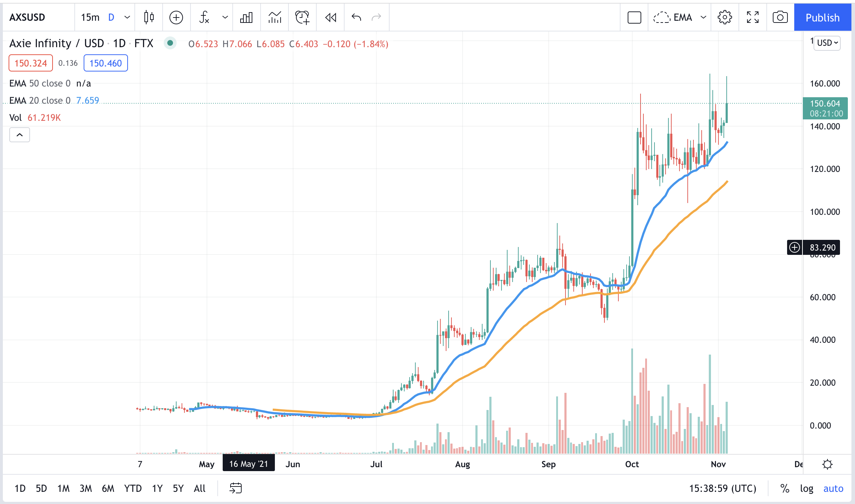Image resolution: width=855 pixels, height=504 pixels.
Task: Create an alert with the alarm clock icon
Action: pyautogui.click(x=302, y=17)
